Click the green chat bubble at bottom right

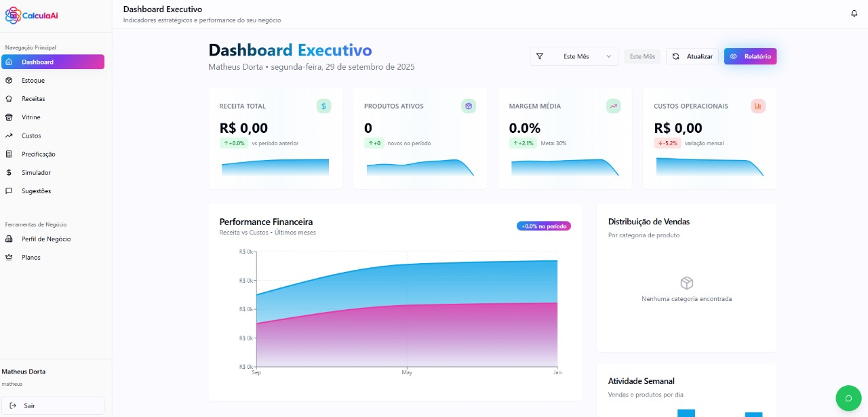point(848,398)
